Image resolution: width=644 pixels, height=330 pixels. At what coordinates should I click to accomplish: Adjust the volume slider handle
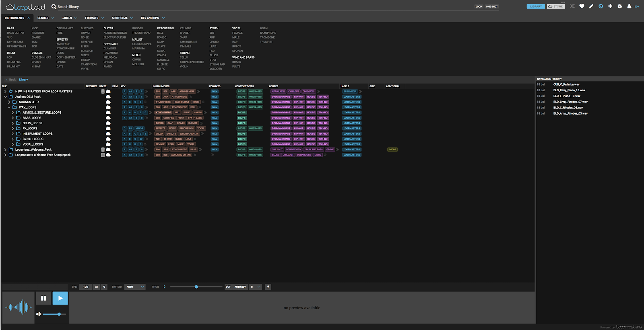click(59, 314)
